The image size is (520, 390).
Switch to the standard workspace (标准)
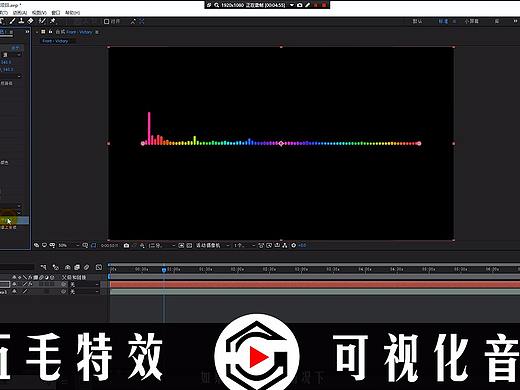[x=443, y=21]
